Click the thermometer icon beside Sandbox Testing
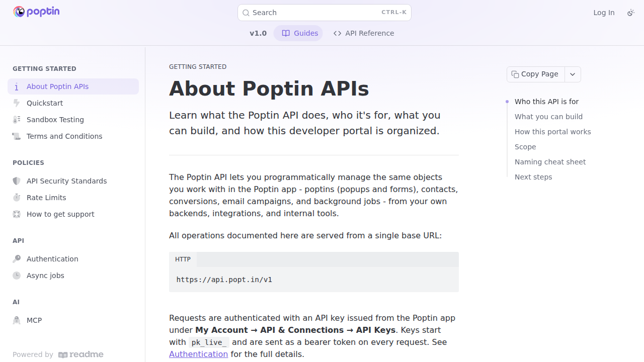 [17, 120]
